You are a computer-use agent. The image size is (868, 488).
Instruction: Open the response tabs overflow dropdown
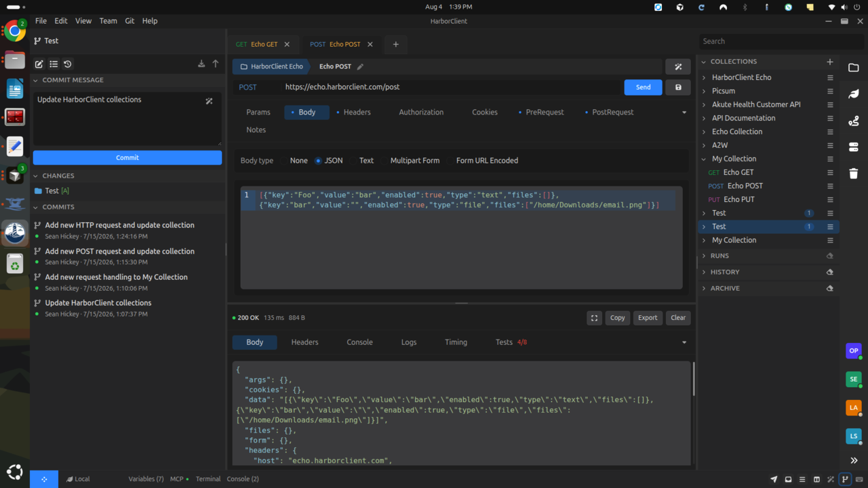point(684,342)
